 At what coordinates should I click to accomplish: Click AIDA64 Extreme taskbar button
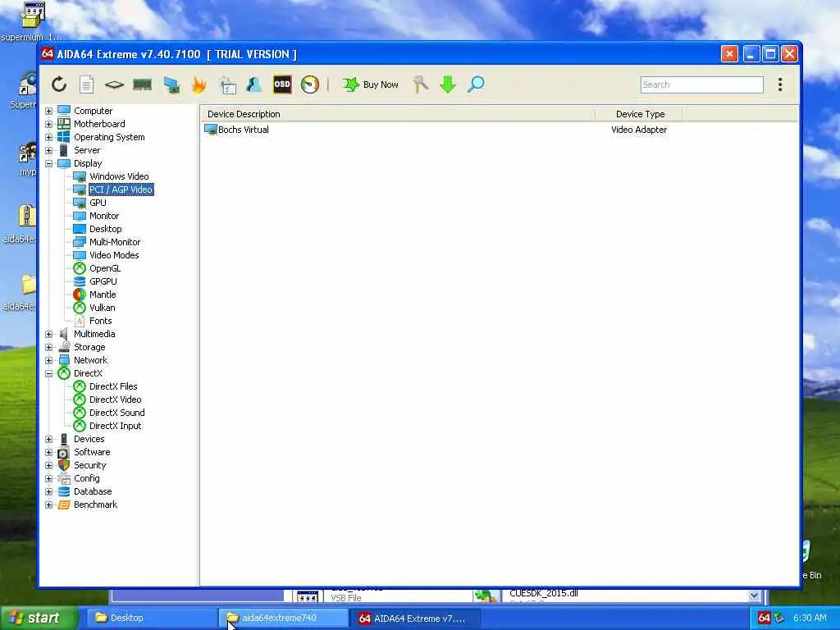(x=416, y=619)
